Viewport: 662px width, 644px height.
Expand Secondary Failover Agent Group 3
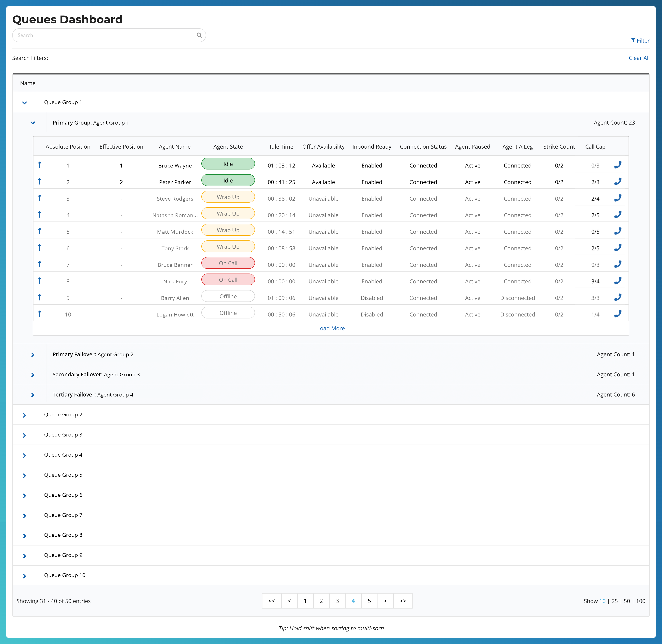[x=33, y=375]
